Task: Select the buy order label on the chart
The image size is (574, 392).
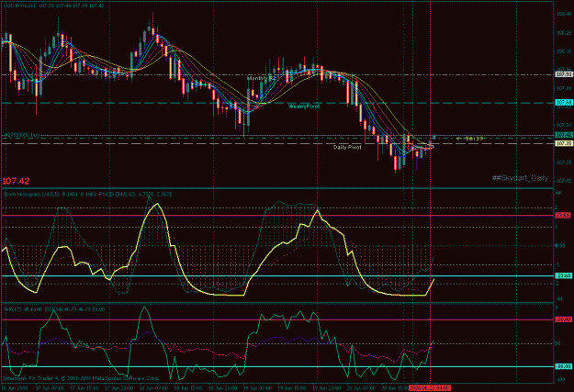Action: point(21,136)
